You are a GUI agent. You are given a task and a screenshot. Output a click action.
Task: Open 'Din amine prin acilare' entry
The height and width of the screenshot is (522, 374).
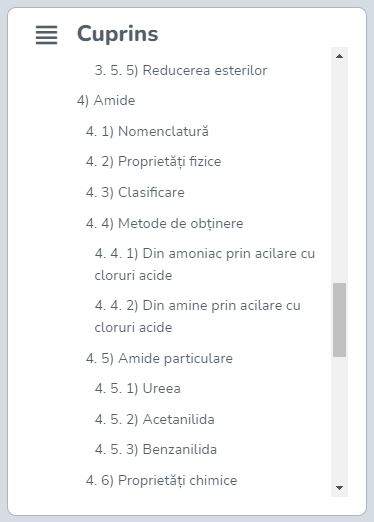(x=198, y=316)
